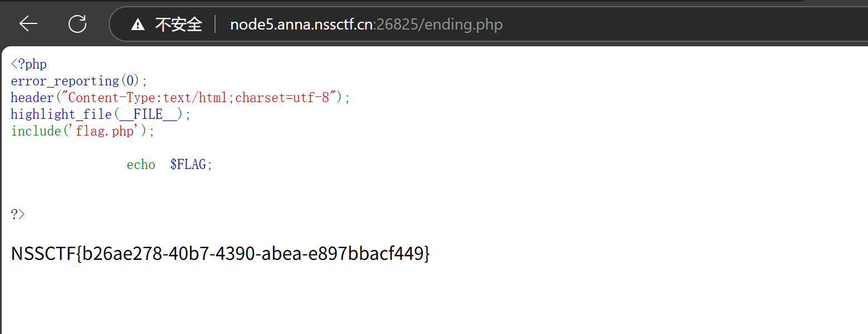Go back using the browser back arrow
Viewport: 868px width, 334px height.
(x=28, y=23)
